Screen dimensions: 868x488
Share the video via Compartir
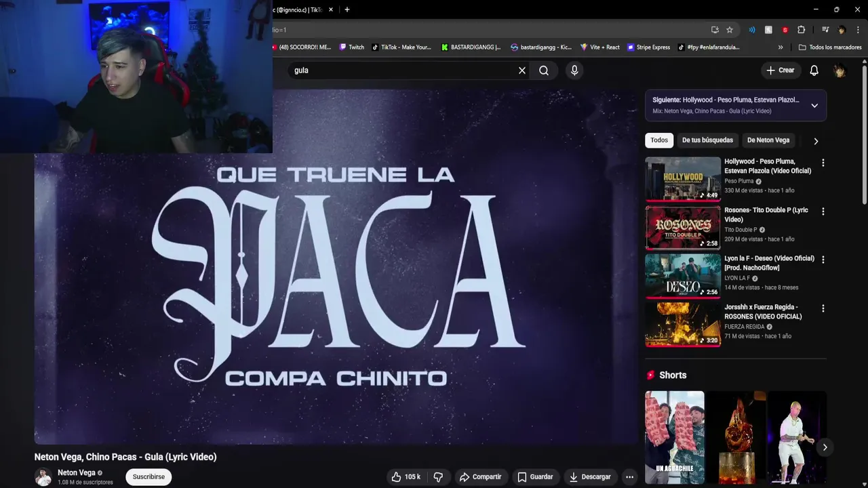coord(480,477)
